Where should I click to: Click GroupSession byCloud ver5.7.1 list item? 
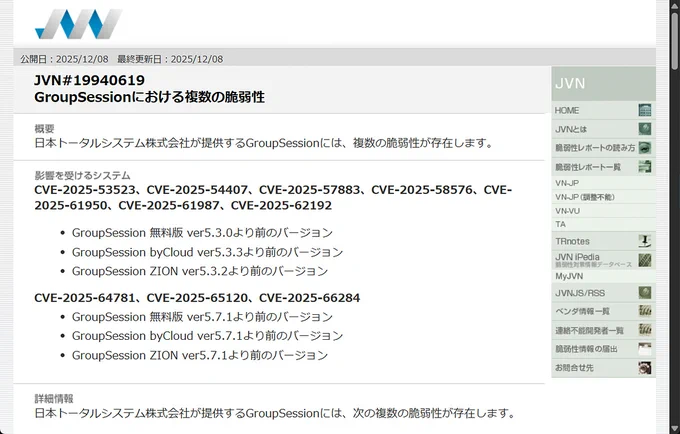[x=207, y=336]
